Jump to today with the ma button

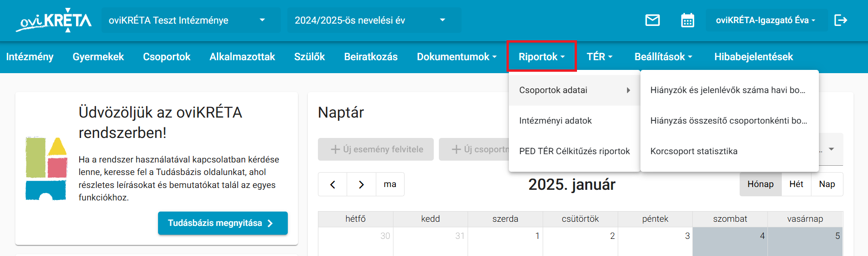390,184
